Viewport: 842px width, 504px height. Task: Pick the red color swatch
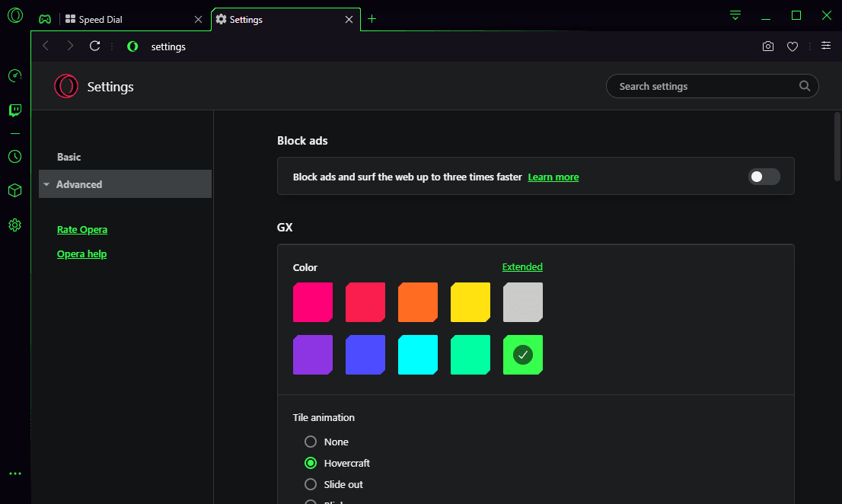pyautogui.click(x=365, y=302)
